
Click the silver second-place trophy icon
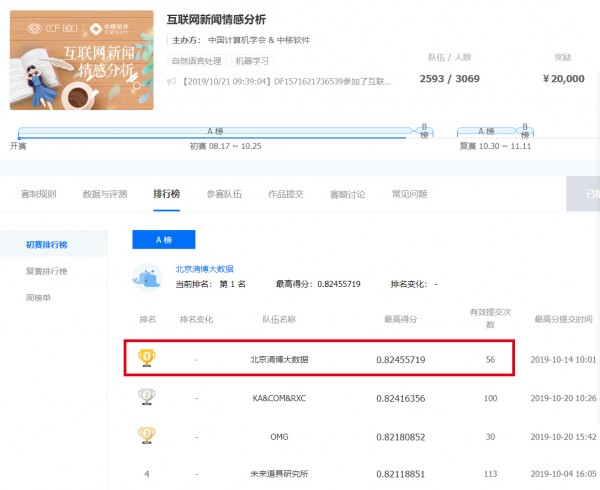[147, 396]
